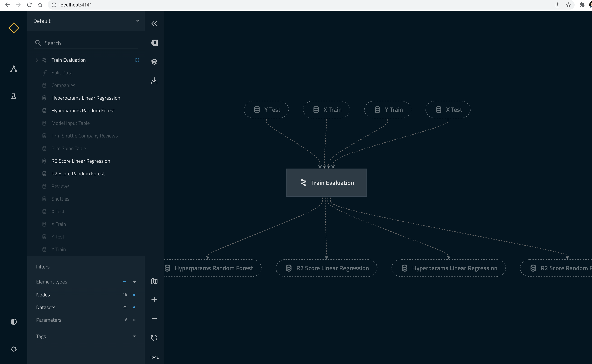Click the X Test graph node
The width and height of the screenshot is (592, 364).
point(448,110)
